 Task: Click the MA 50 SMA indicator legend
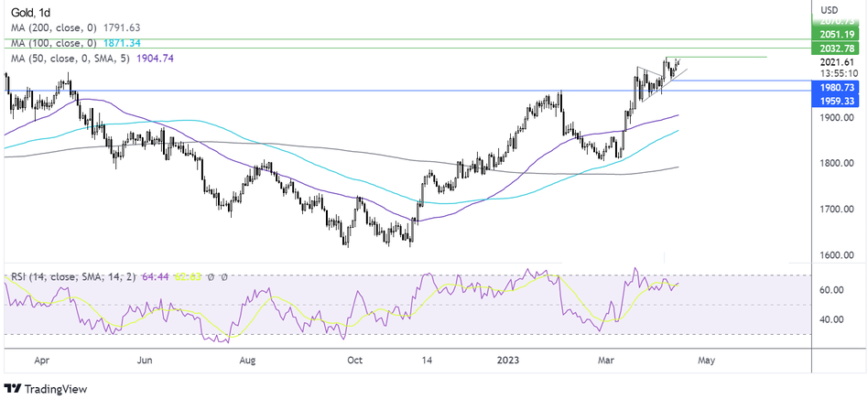90,59
